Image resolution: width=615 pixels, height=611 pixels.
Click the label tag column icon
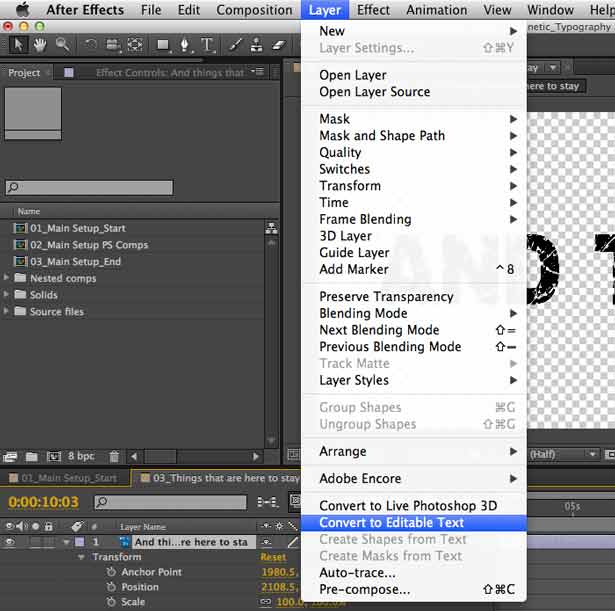pos(78,526)
